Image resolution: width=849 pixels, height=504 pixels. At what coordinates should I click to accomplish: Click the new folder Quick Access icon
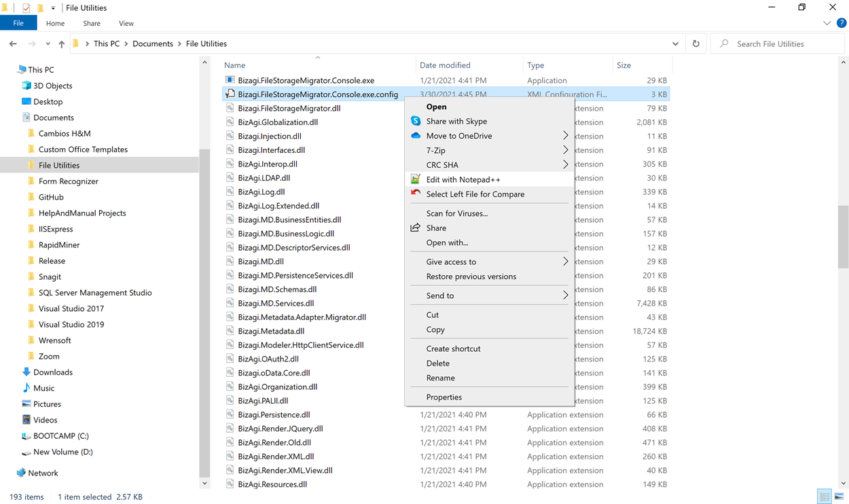[x=39, y=7]
